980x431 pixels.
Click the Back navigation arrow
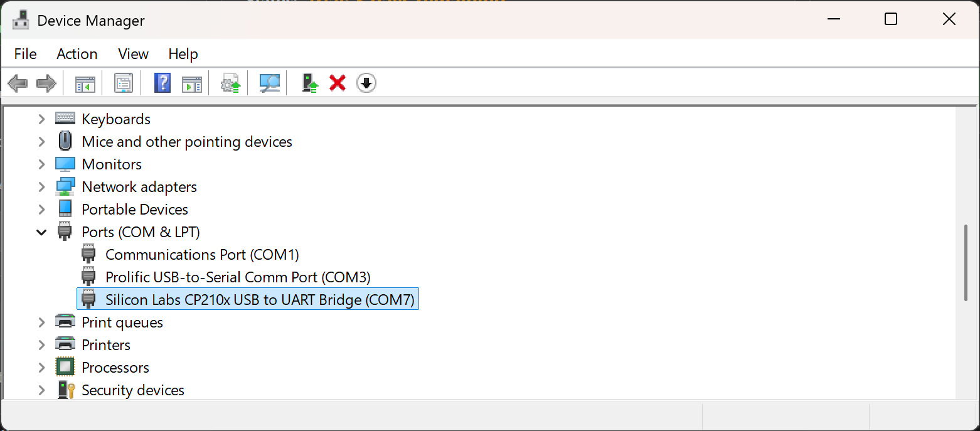pos(18,82)
